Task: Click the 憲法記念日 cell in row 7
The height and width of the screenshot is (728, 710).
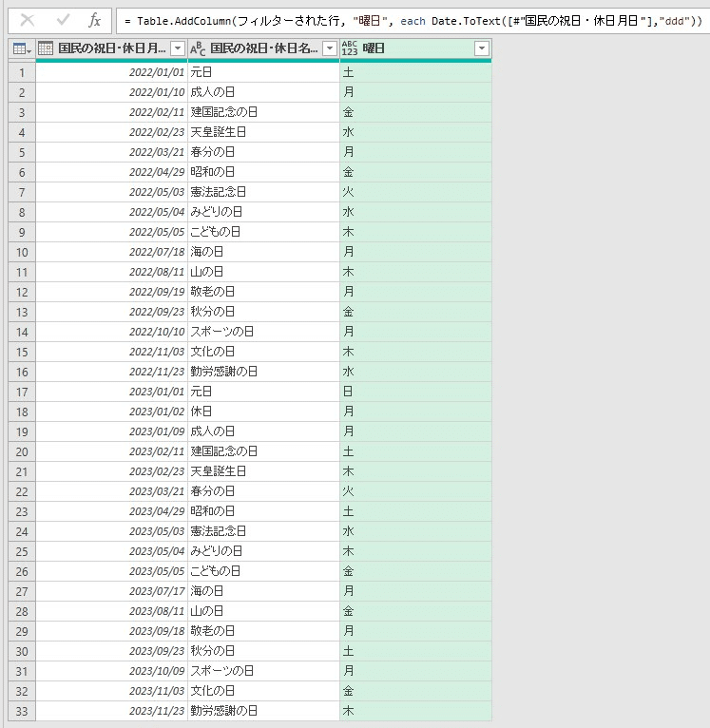Action: click(263, 192)
